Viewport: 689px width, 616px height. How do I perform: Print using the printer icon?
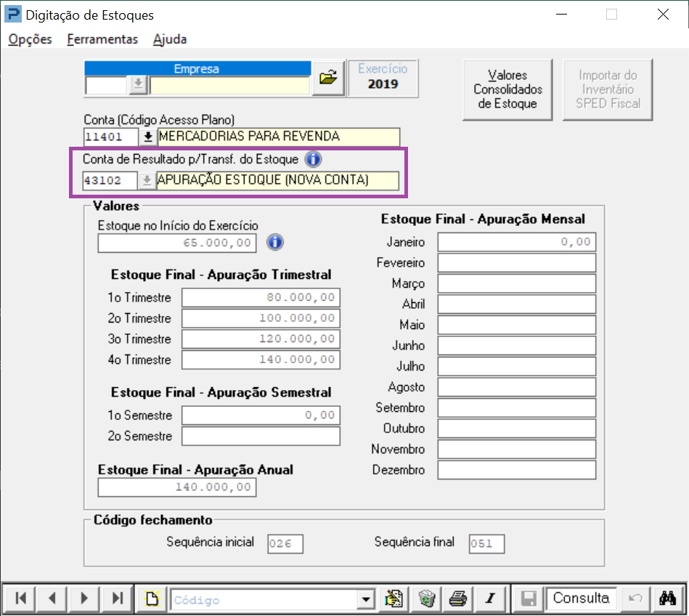pyautogui.click(x=458, y=599)
